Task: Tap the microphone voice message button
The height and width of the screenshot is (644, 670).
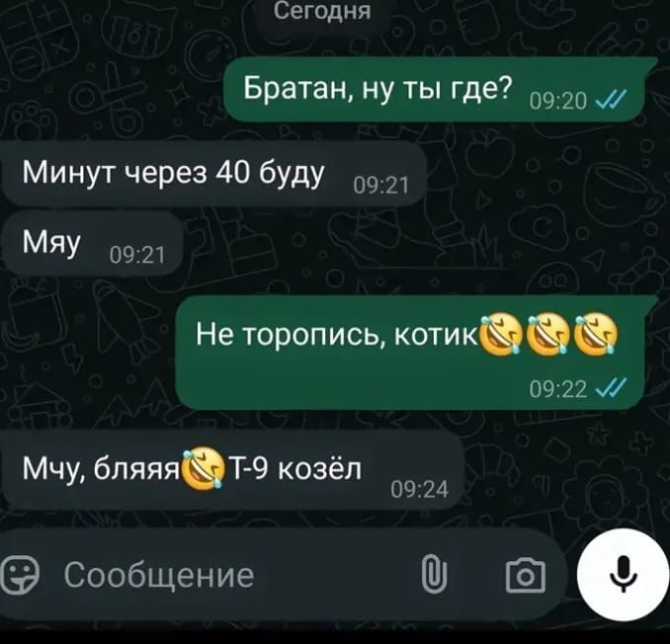Action: (623, 574)
